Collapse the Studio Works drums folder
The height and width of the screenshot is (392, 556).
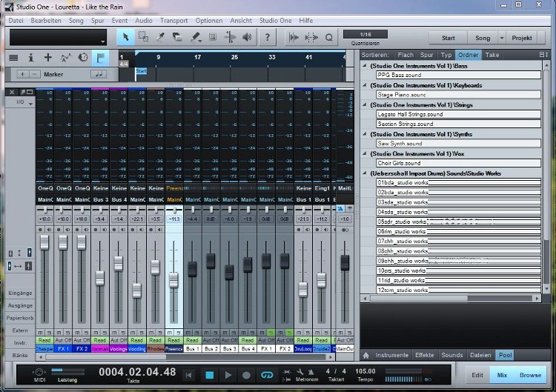[365, 173]
